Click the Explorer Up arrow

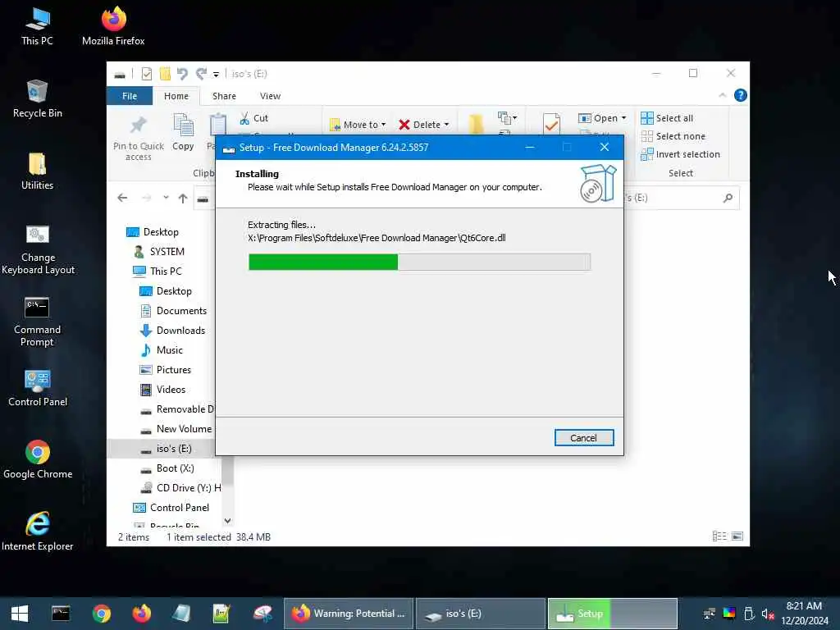[183, 199]
